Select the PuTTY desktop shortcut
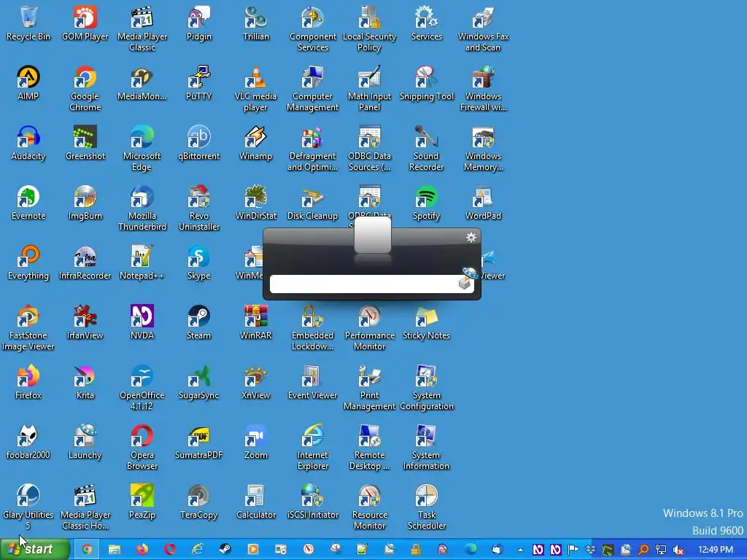 point(198,83)
